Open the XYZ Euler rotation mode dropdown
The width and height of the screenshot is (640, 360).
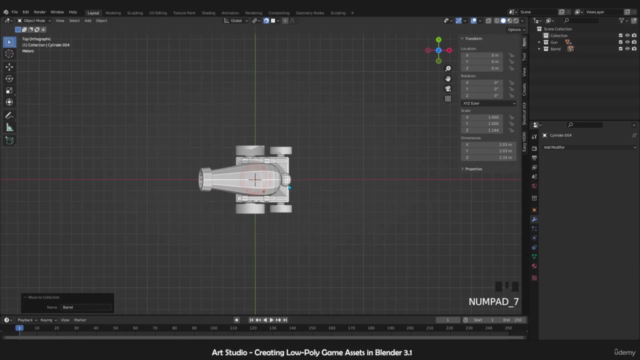click(x=489, y=103)
